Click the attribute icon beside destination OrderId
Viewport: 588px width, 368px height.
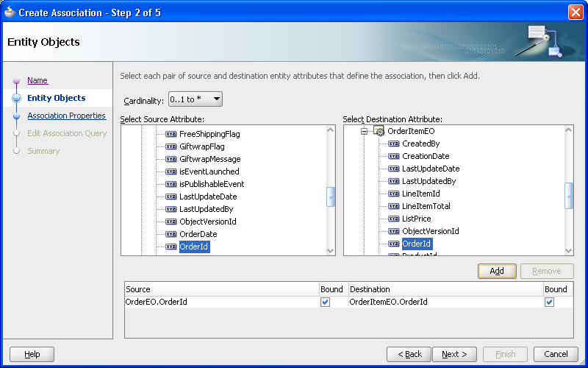[394, 244]
